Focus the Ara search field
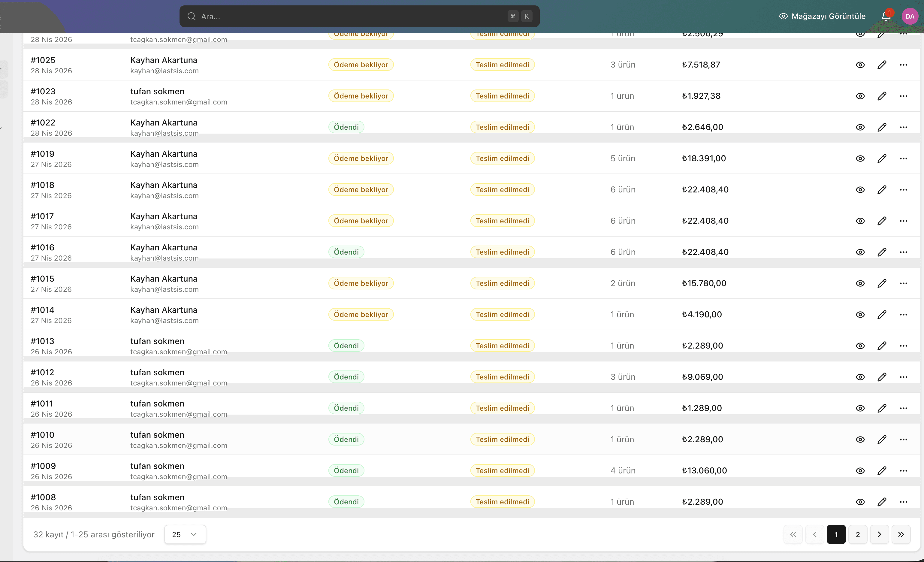Viewport: 924px width, 562px height. [x=359, y=16]
